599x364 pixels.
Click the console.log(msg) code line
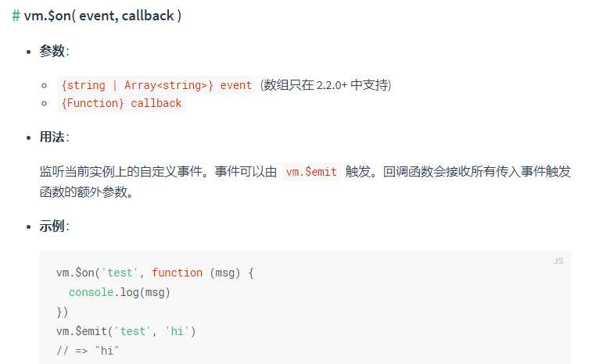click(x=119, y=292)
